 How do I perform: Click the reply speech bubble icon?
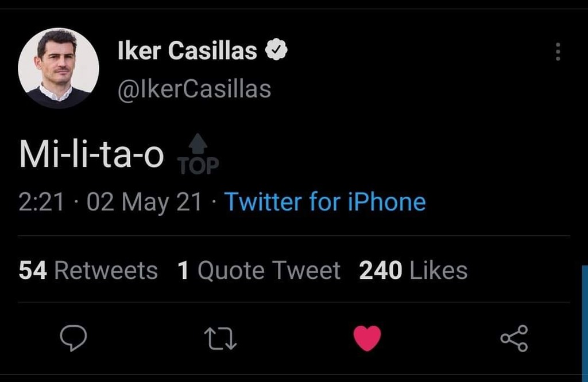pyautogui.click(x=73, y=338)
